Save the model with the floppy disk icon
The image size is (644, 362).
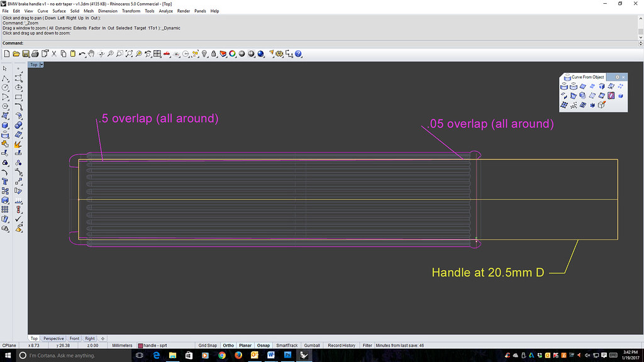(25, 54)
